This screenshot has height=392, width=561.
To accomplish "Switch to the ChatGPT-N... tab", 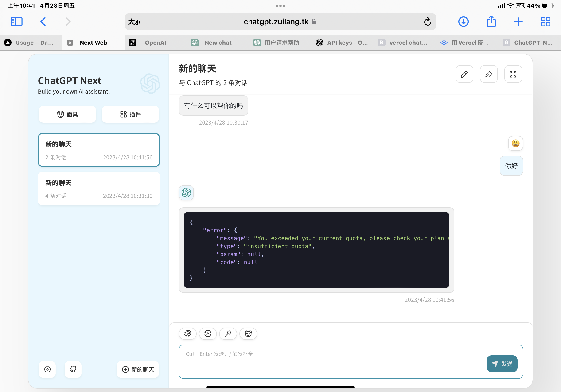I will click(530, 43).
